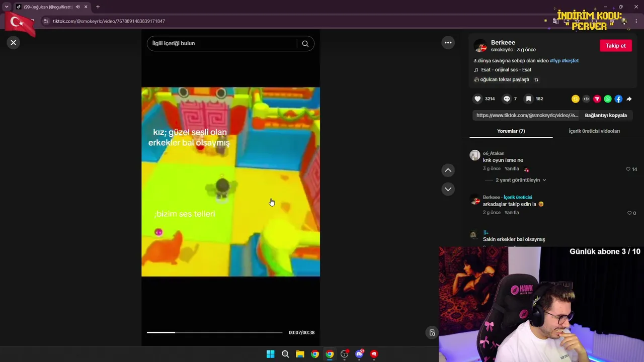Share the video to WhatsApp
This screenshot has width=644, height=362.
[608, 99]
